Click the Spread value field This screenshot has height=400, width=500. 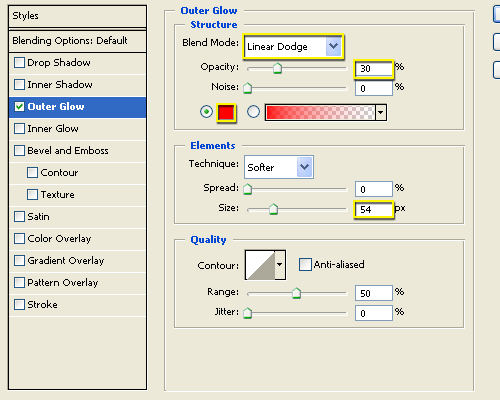374,189
